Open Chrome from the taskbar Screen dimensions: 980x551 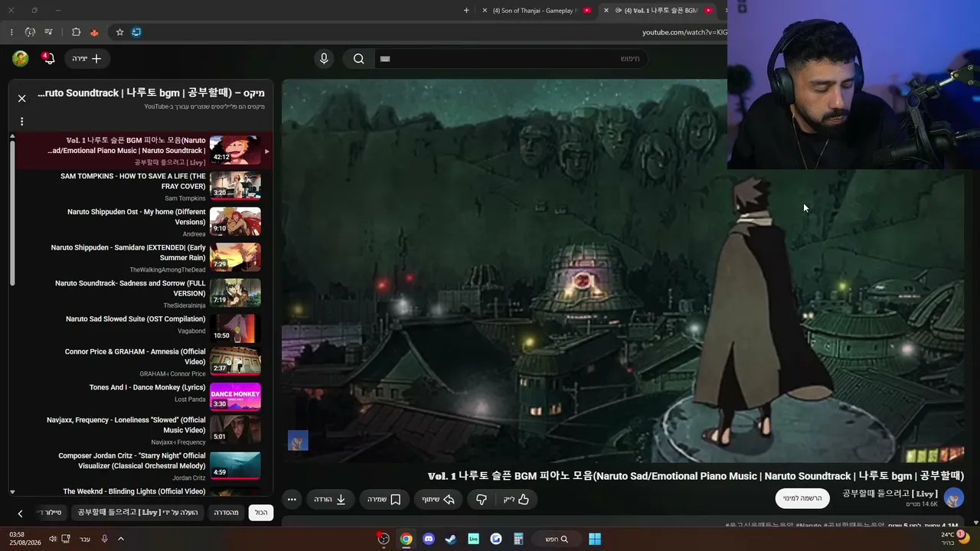point(406,539)
